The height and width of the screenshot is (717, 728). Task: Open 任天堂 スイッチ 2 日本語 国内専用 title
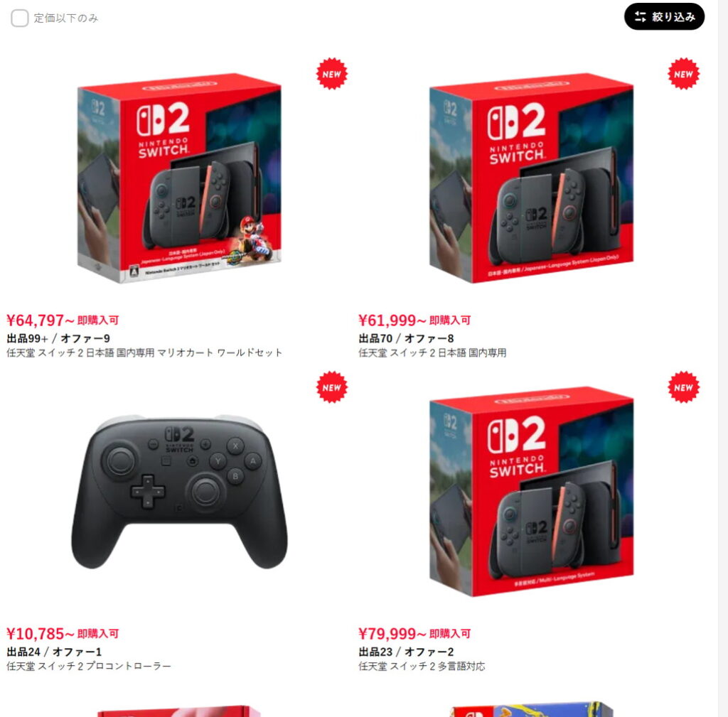[x=432, y=352]
